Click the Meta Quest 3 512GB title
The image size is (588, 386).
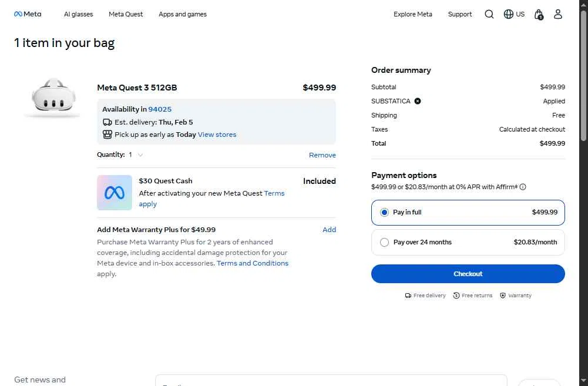coord(137,88)
